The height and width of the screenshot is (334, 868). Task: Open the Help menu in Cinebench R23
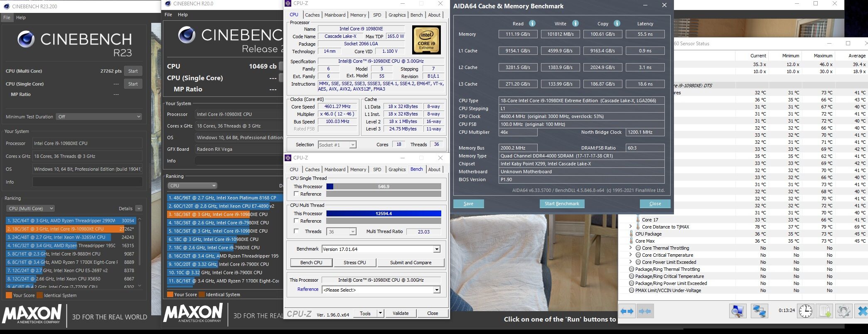[21, 17]
